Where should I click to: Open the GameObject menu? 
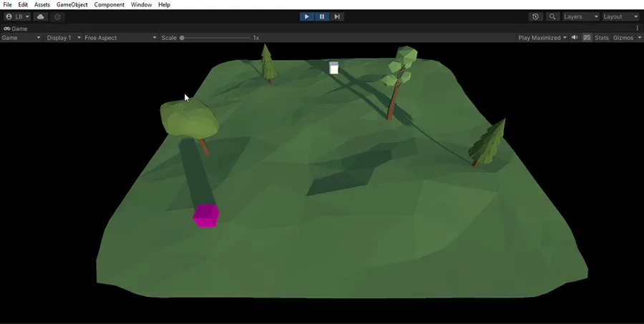click(x=72, y=4)
